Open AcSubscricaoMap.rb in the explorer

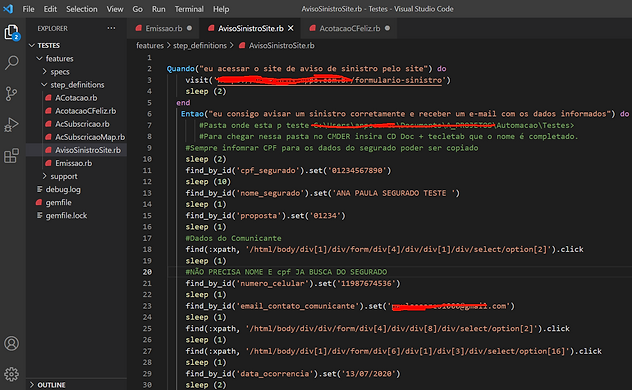coord(90,137)
